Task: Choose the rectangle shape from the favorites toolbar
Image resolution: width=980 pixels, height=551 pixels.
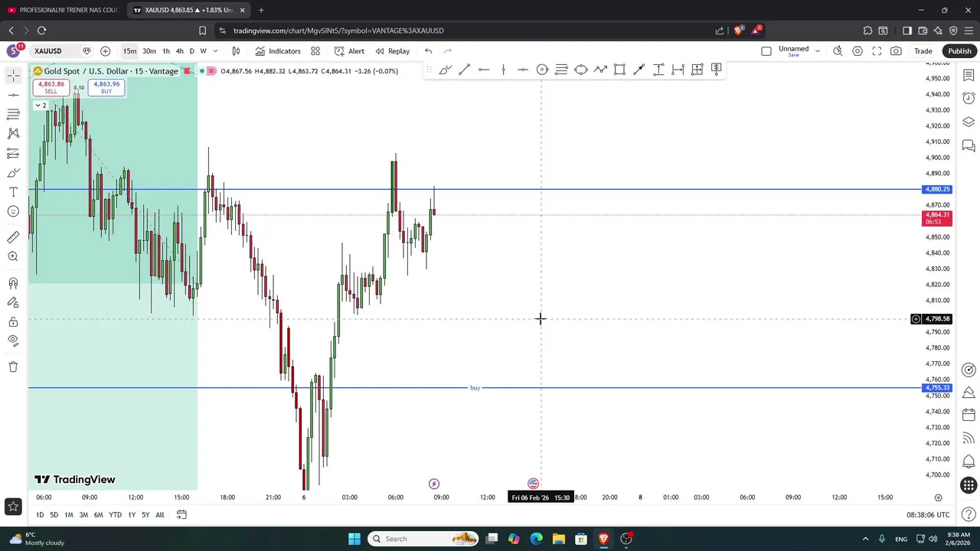Action: [x=619, y=70]
